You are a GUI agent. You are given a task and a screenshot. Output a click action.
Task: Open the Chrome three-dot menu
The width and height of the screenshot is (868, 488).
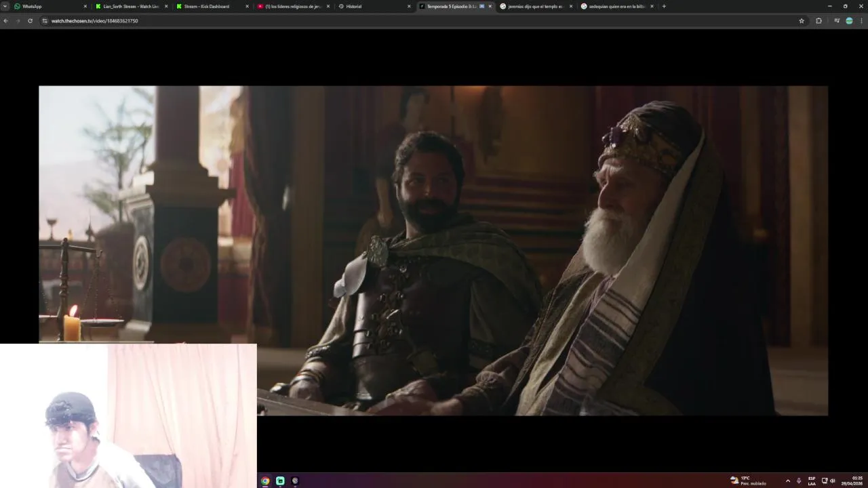point(861,21)
